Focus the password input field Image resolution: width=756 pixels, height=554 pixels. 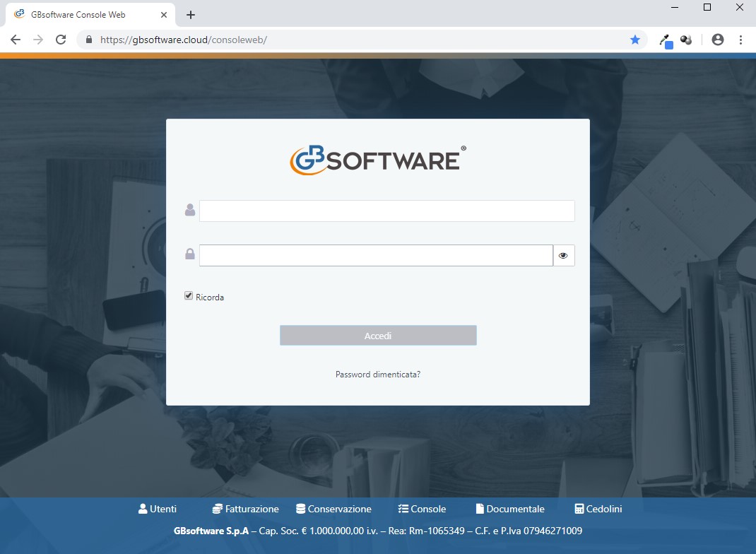(x=376, y=256)
